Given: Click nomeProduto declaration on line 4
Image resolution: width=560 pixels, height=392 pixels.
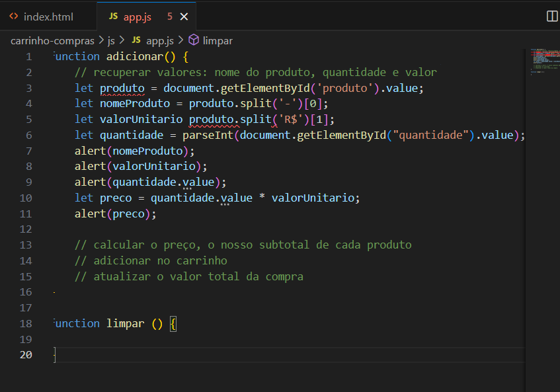Looking at the screenshot, I should pos(135,104).
